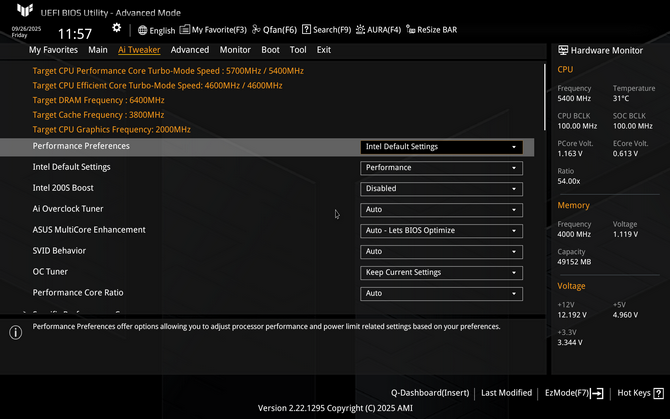Viewport: 670px width, 419px height.
Task: Click the Hardware Monitor screen icon
Action: click(563, 50)
